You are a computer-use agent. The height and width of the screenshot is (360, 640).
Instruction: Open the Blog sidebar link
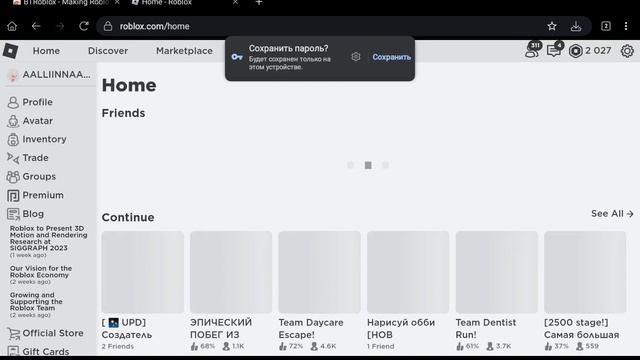pyautogui.click(x=33, y=214)
